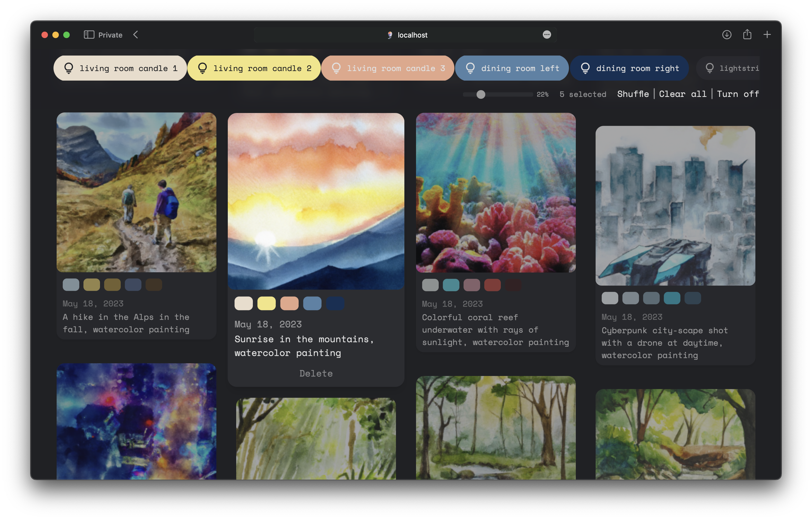Click the Safari sidebar toggle icon
Screen dimensions: 812x520
[x=89, y=35]
